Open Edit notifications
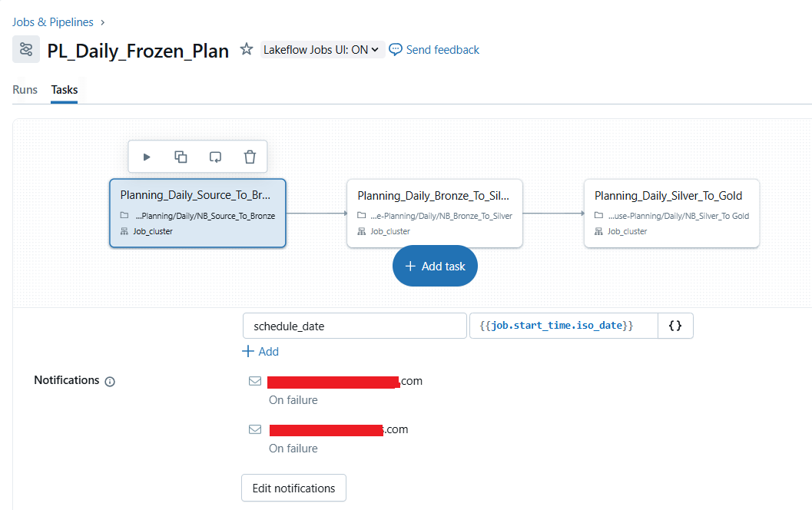This screenshot has height=510, width=812. tap(293, 488)
